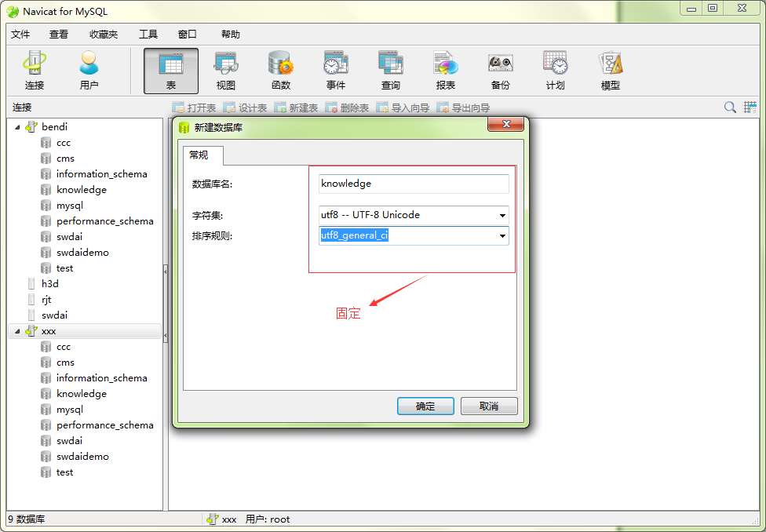The width and height of the screenshot is (766, 532).
Task: Select cms database under xxx
Action: 65,363
